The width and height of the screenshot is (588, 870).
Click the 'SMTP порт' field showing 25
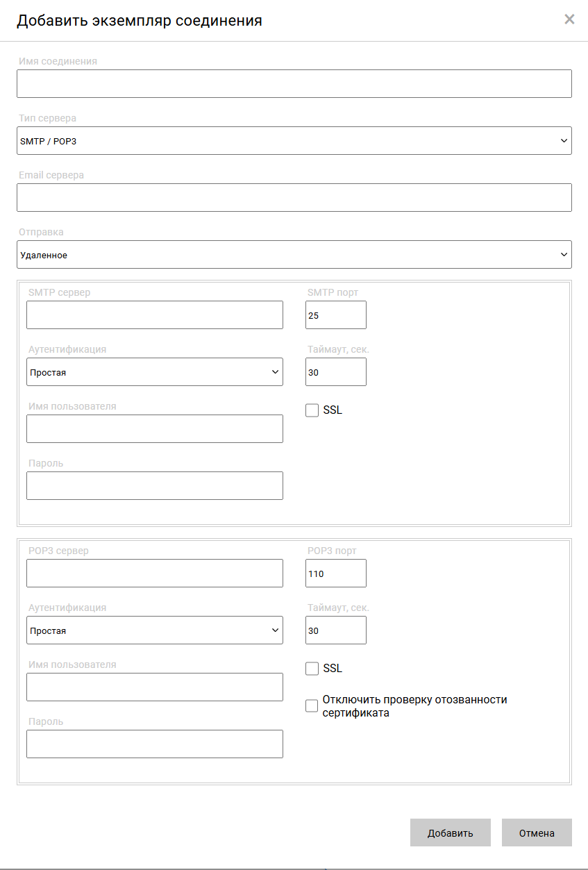pos(335,315)
